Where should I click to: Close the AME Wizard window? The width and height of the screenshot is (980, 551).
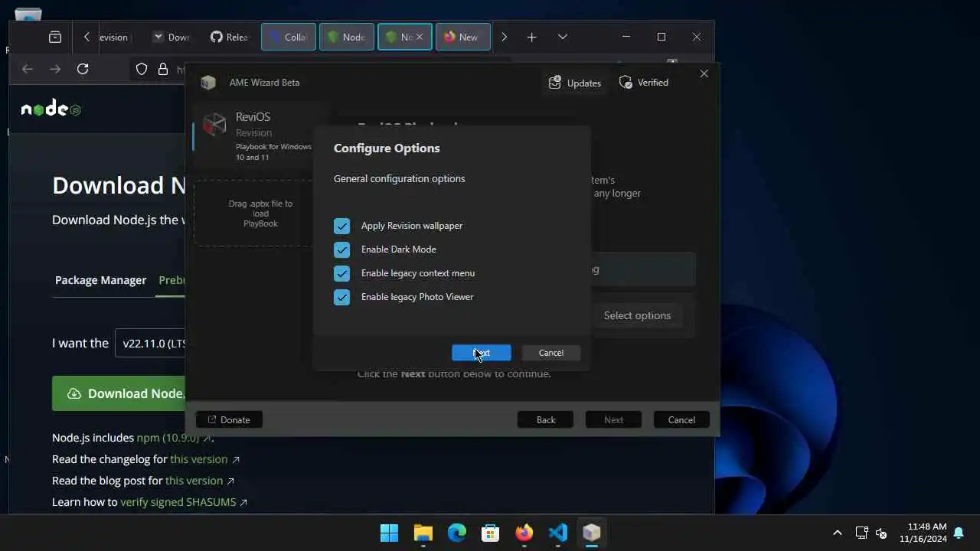click(704, 73)
